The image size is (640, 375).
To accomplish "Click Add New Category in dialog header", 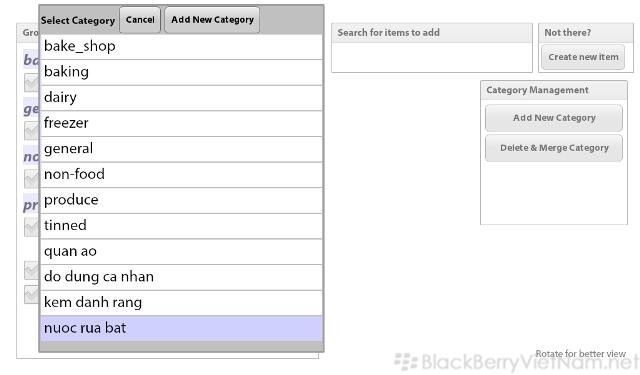I will tap(212, 20).
